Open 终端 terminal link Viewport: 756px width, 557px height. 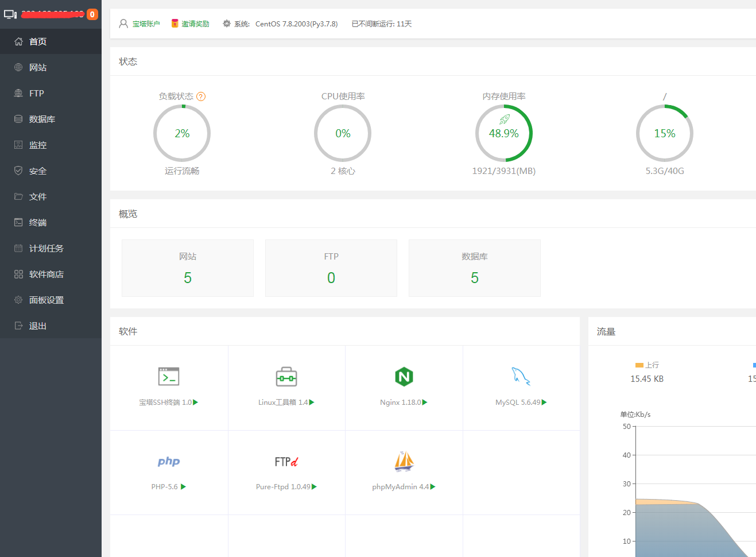coord(51,222)
